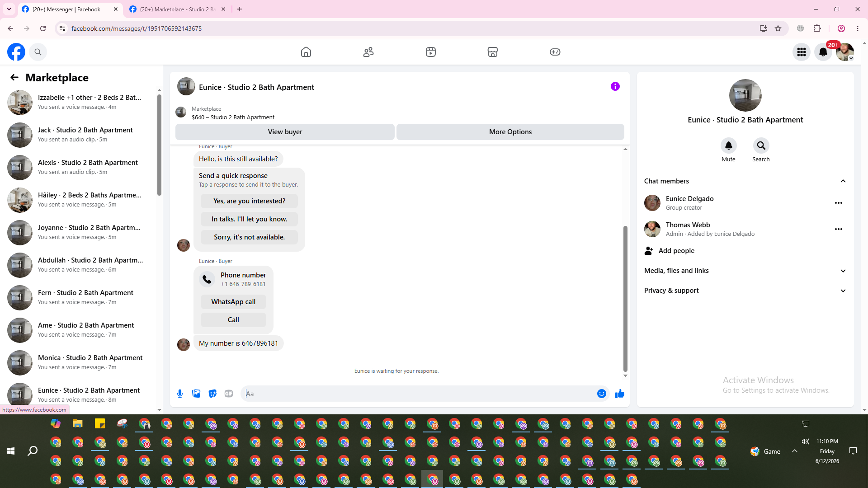Go to Facebook Home feed icon

[x=306, y=52]
